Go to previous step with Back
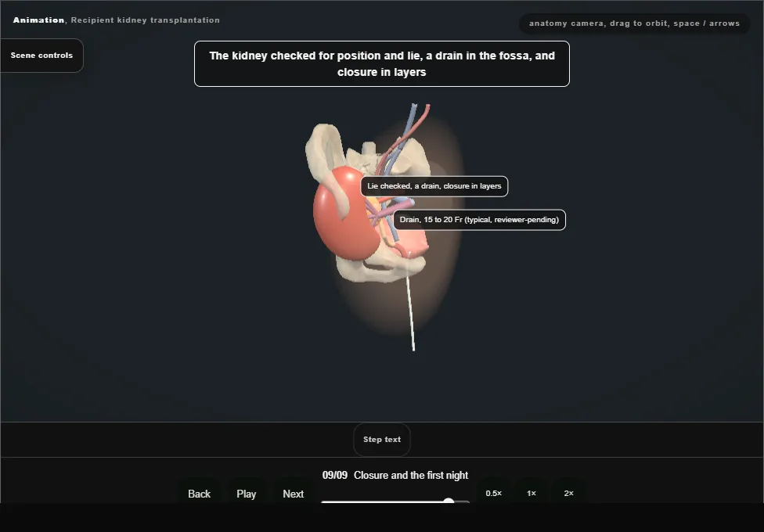764x532 pixels. (200, 494)
